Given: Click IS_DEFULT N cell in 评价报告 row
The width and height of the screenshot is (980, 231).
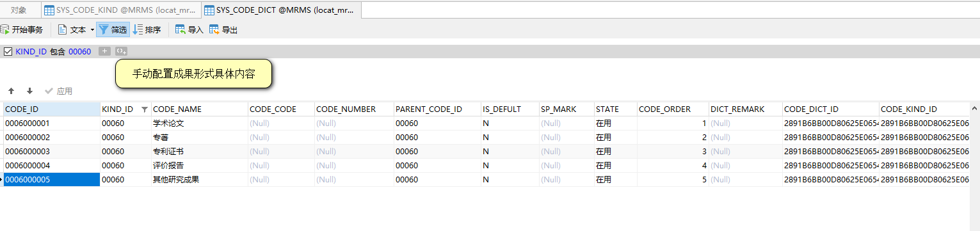Looking at the screenshot, I should pos(510,165).
